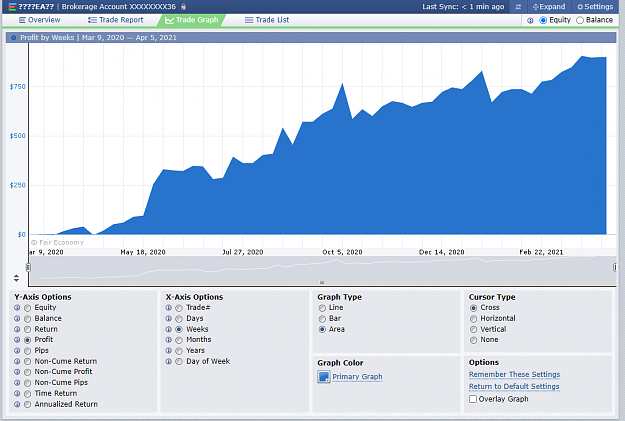Choose the Pips Y-axis option
This screenshot has width=625, height=421.
coord(28,351)
